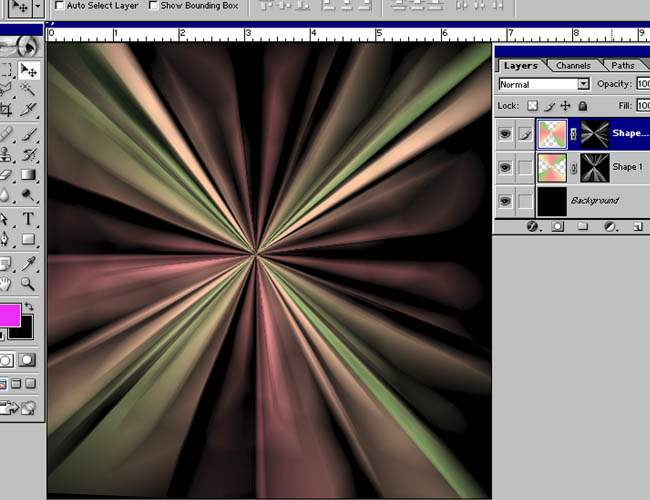Create new fill or adjustment layer
Image resolution: width=650 pixels, height=500 pixels.
pos(609,226)
